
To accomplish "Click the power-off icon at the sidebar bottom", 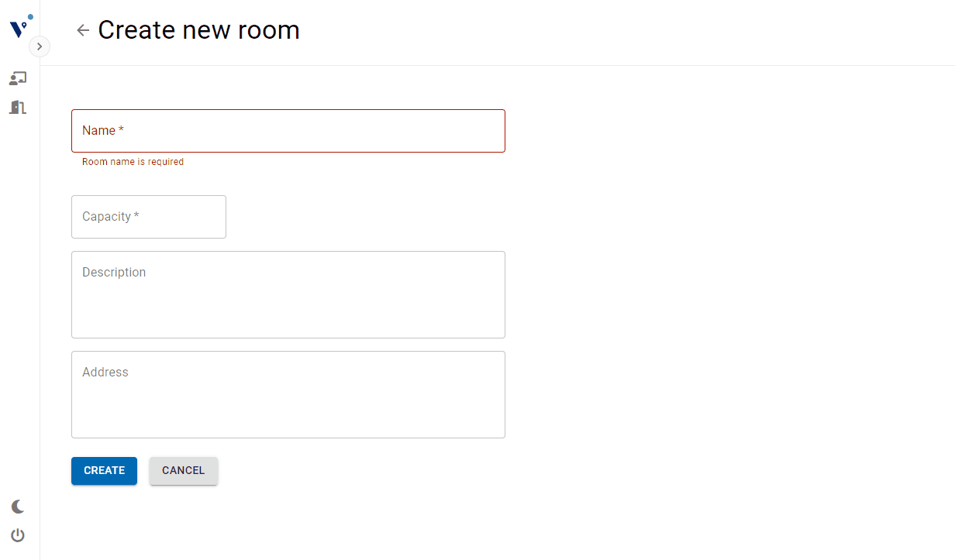I will [x=17, y=534].
